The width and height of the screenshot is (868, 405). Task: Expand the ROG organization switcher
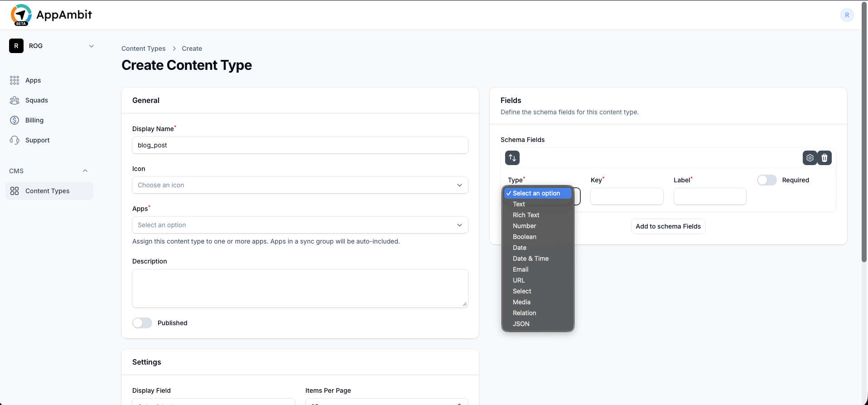pos(92,46)
